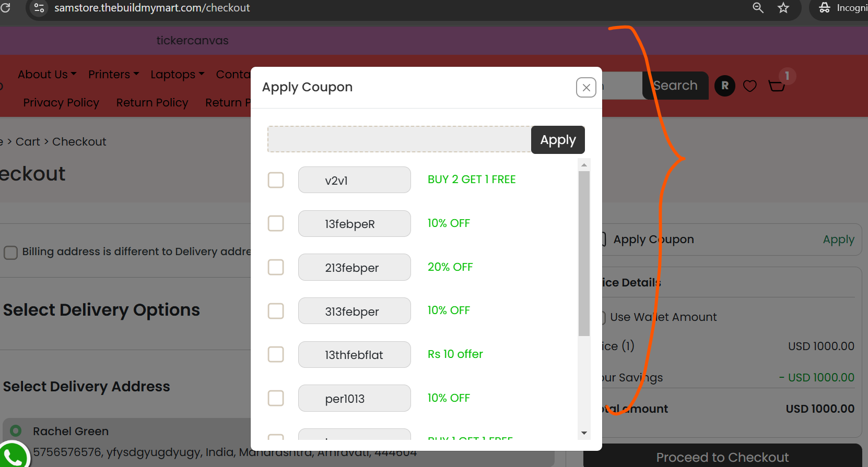Click the browser zoom magnifier icon
The image size is (868, 467).
758,8
